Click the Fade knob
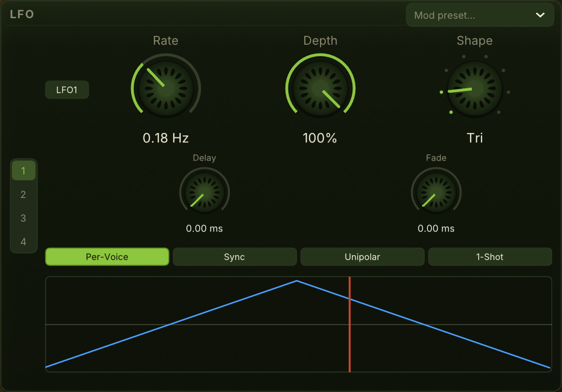The height and width of the screenshot is (392, 562). [436, 192]
